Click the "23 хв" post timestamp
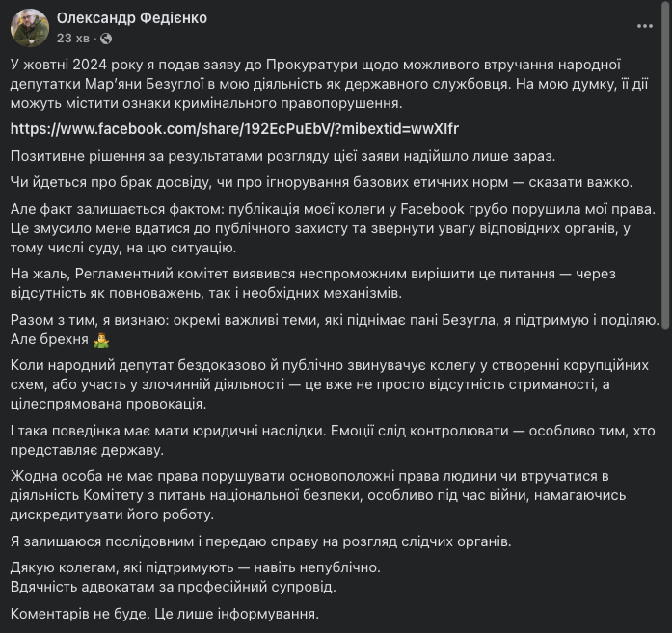 click(x=74, y=39)
